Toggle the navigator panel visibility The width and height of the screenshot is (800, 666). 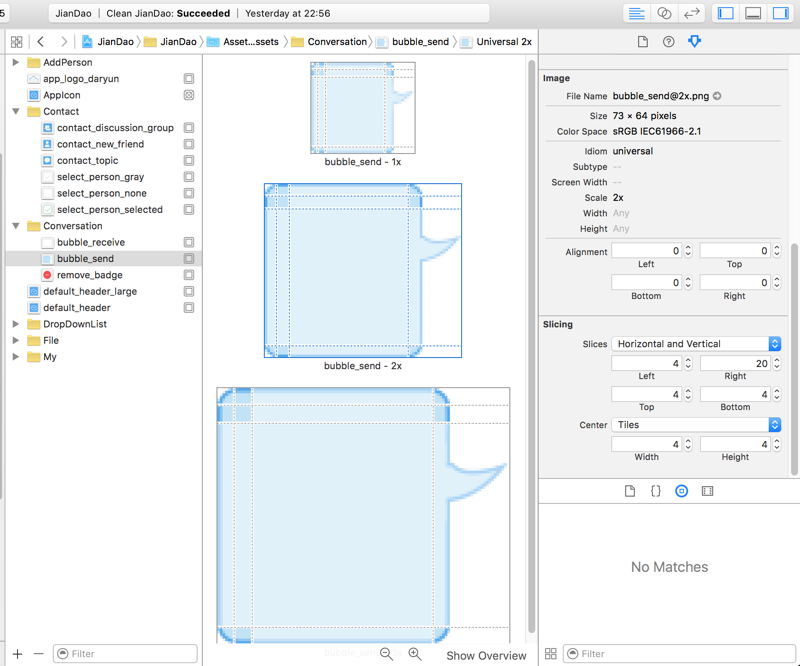[x=726, y=14]
